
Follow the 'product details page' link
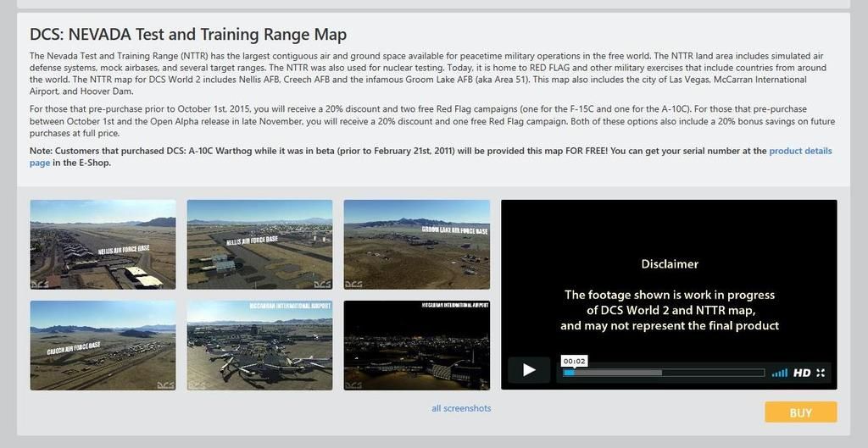click(800, 151)
